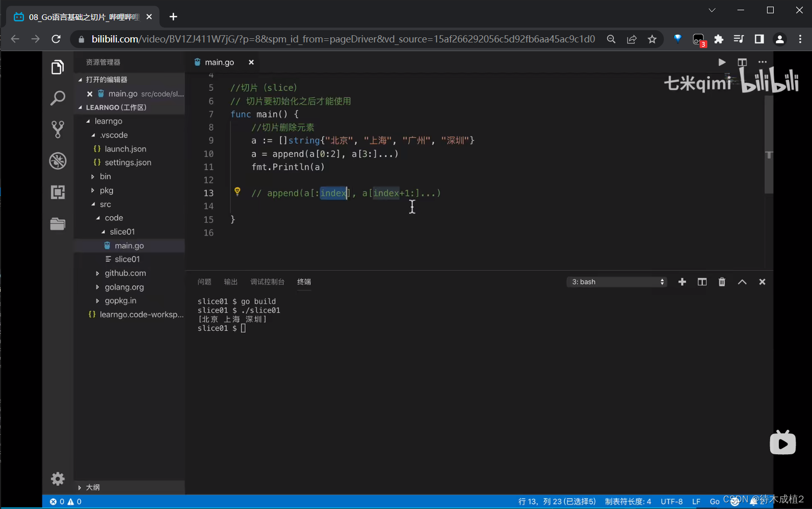This screenshot has height=509, width=812.
Task: Open the terminal selector dropdown '3: bash'
Action: click(x=617, y=282)
